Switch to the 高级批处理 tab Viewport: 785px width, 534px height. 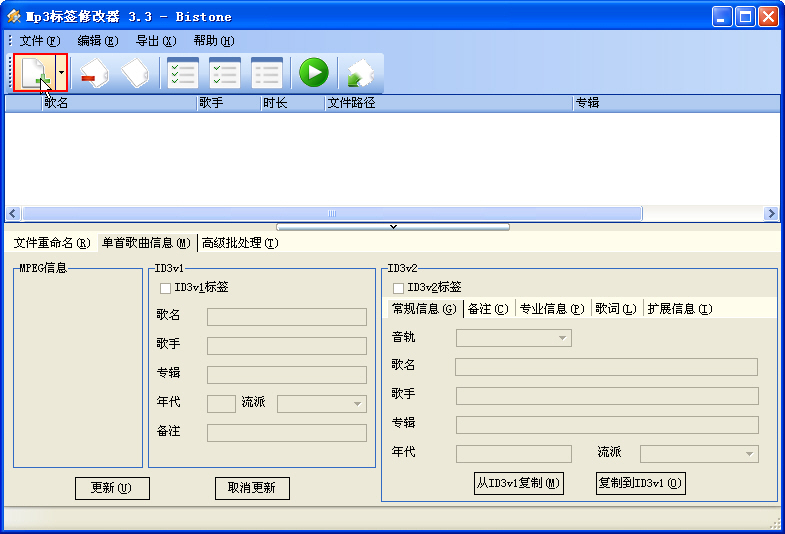pos(240,243)
